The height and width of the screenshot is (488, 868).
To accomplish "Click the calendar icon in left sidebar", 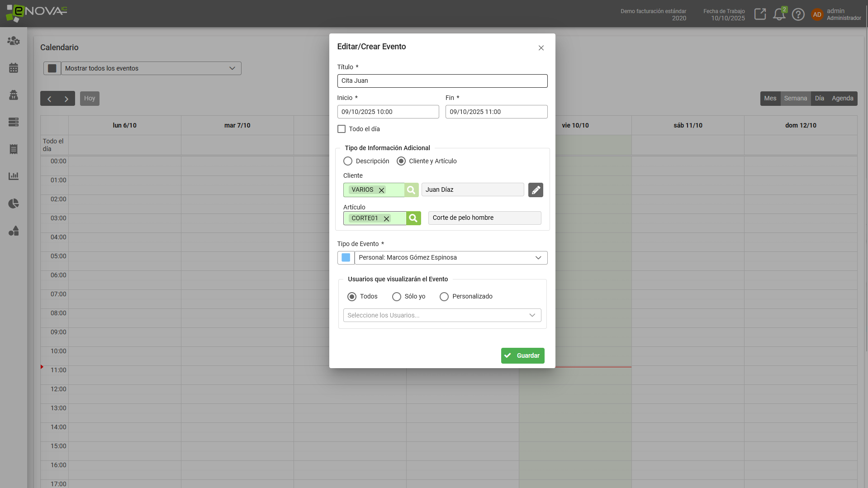I will (x=14, y=68).
